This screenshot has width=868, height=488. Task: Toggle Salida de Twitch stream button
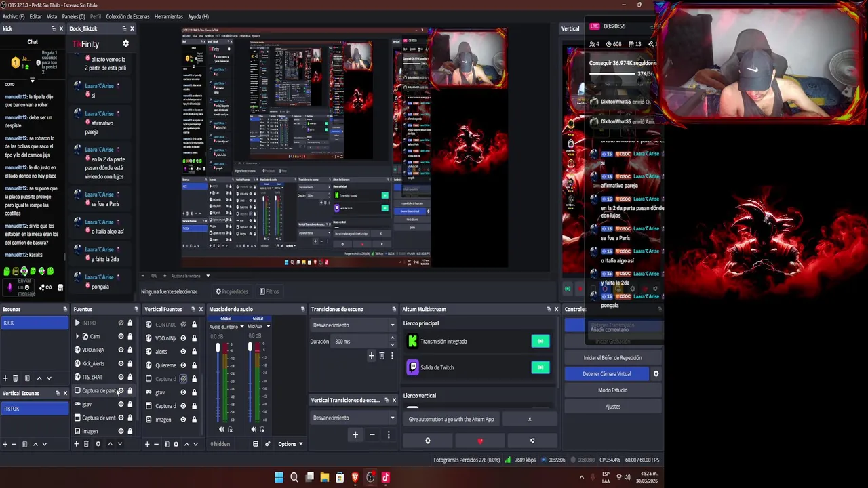click(540, 367)
